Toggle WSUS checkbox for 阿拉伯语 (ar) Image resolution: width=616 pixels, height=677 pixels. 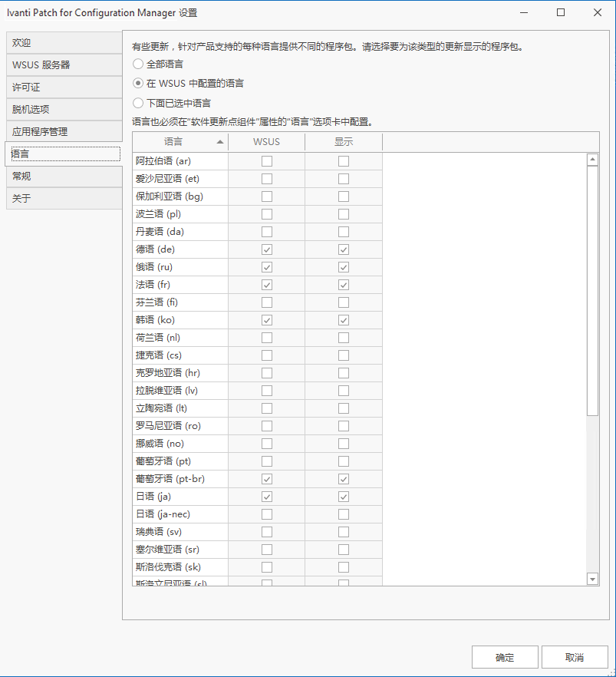click(x=267, y=161)
